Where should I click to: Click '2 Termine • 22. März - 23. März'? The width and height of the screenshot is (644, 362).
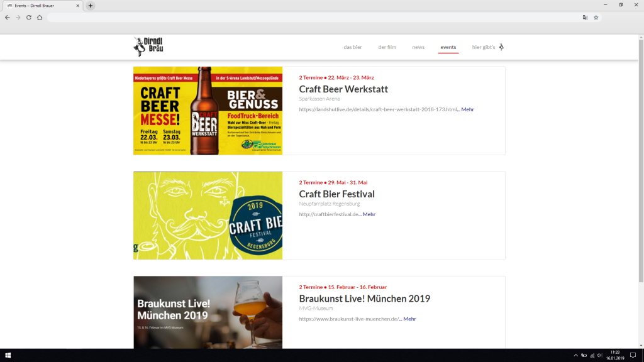[336, 77]
